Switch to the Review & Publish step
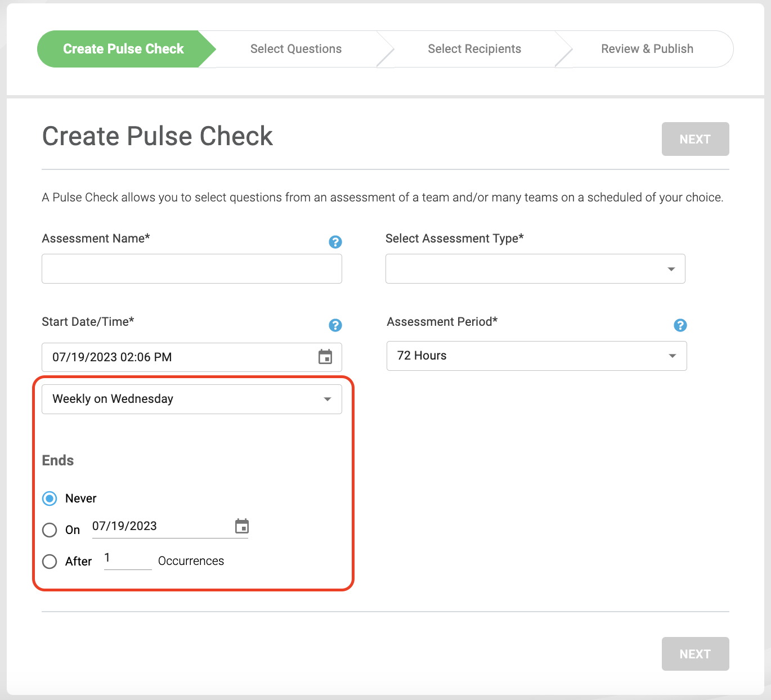The image size is (771, 700). click(647, 49)
